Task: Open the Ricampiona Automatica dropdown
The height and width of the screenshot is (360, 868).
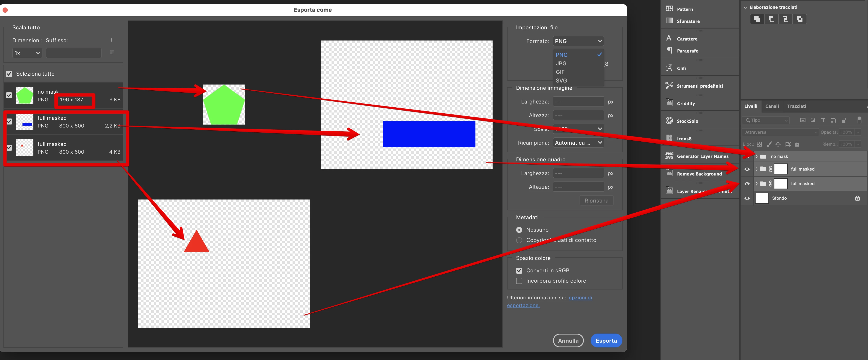Action: pyautogui.click(x=578, y=142)
